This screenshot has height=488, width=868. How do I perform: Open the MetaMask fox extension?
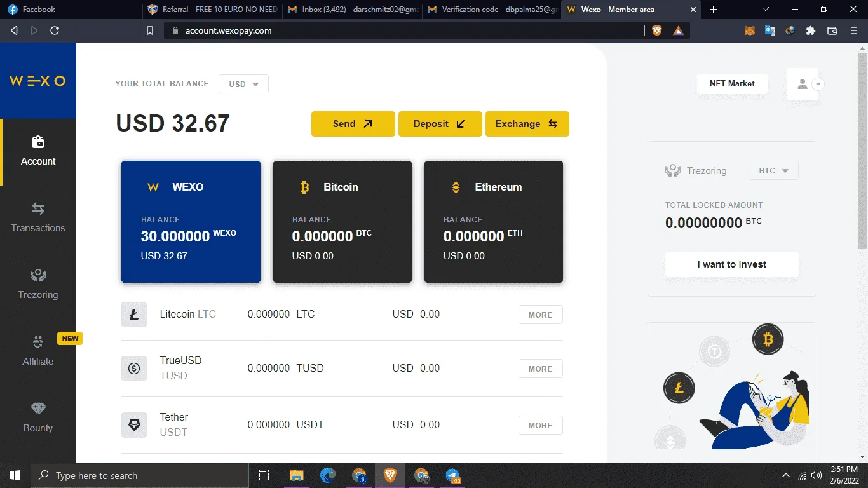point(750,30)
